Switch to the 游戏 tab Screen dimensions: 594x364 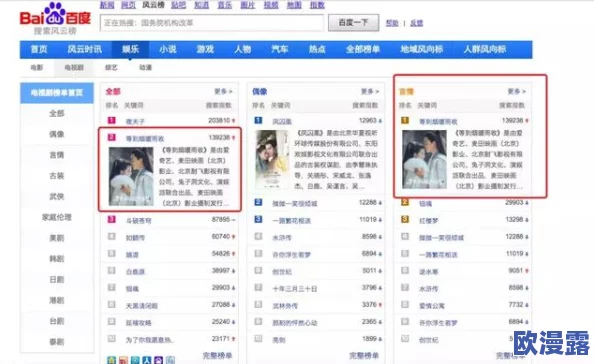pos(205,49)
